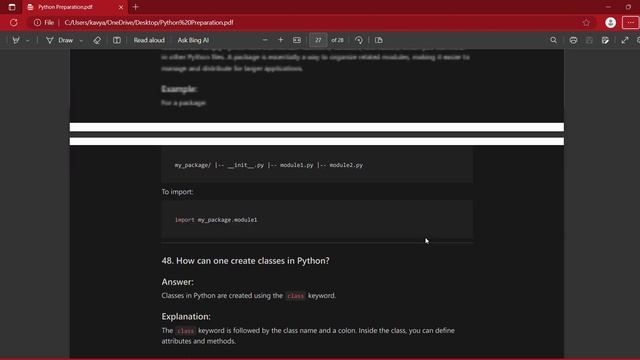Switch to the Python Preparation.pdf tab
The height and width of the screenshot is (360, 640).
75,7
